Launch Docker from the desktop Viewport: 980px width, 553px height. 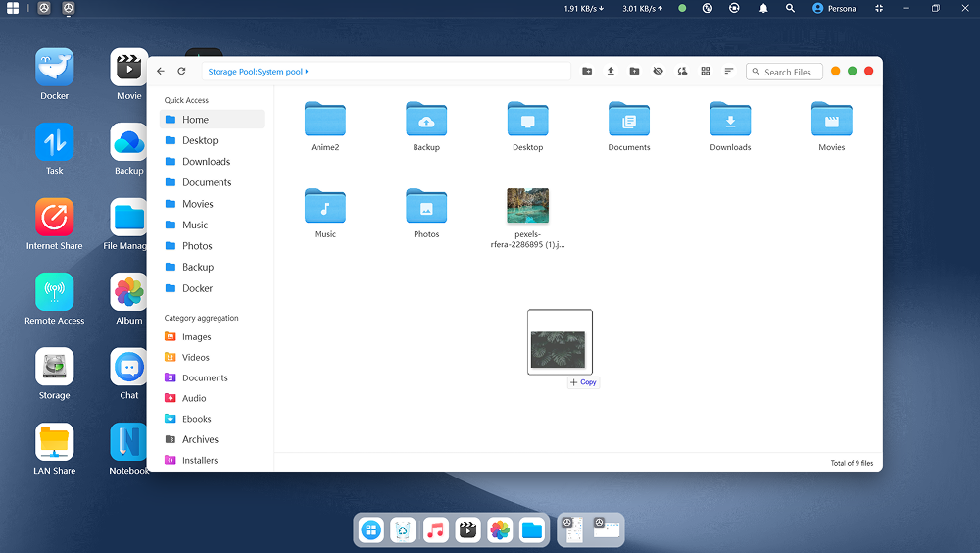[x=55, y=69]
